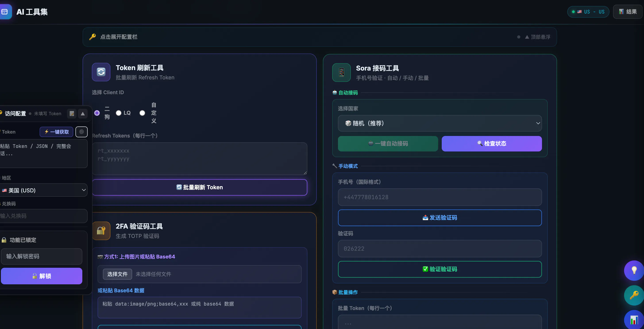
Task: Click the 发送验证码 button
Action: coord(440,218)
